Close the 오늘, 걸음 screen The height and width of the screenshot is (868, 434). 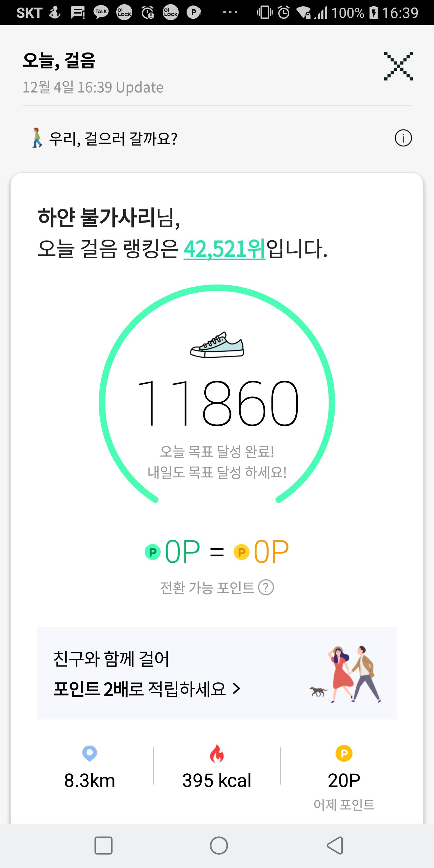398,66
